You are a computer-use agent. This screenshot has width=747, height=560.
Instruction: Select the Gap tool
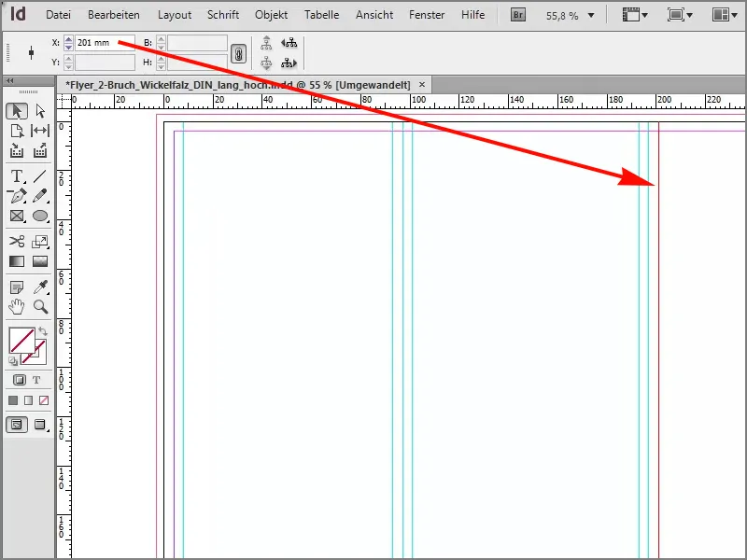pos(40,131)
